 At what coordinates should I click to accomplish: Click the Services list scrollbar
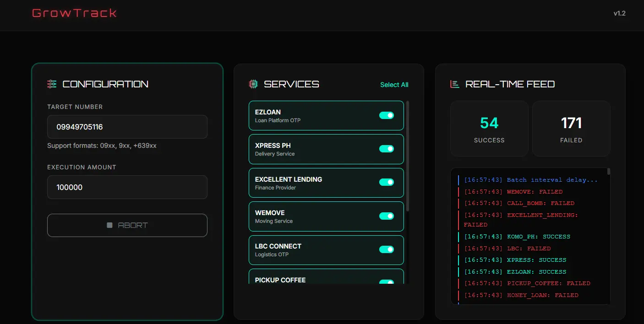point(408,156)
